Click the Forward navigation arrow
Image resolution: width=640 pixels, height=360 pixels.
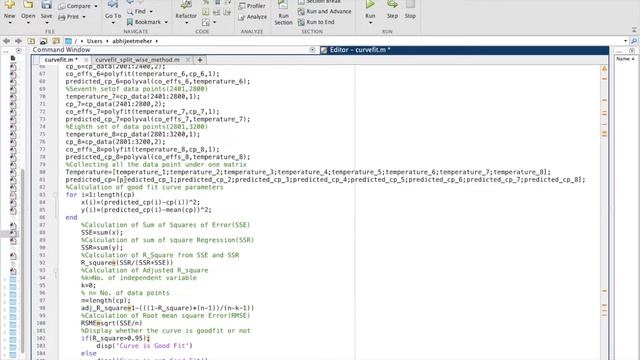pos(18,41)
